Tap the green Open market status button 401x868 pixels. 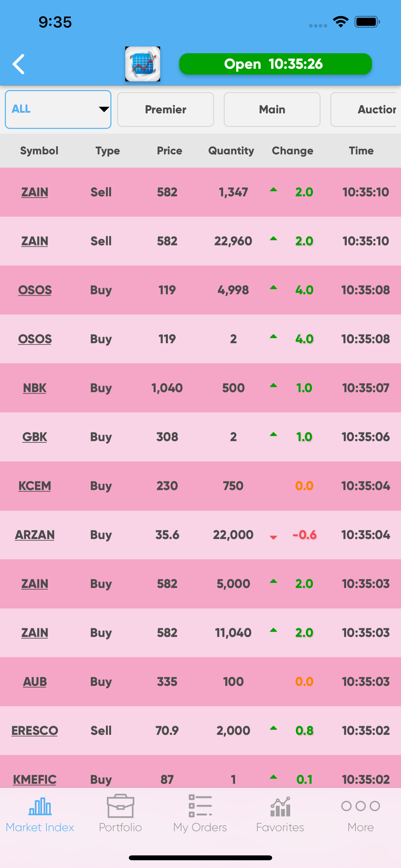275,64
